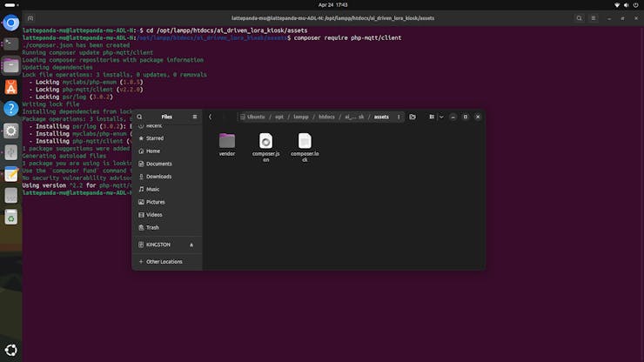Open the KINGSTON drive in sidebar
The width and height of the screenshot is (644, 362).
160,245
